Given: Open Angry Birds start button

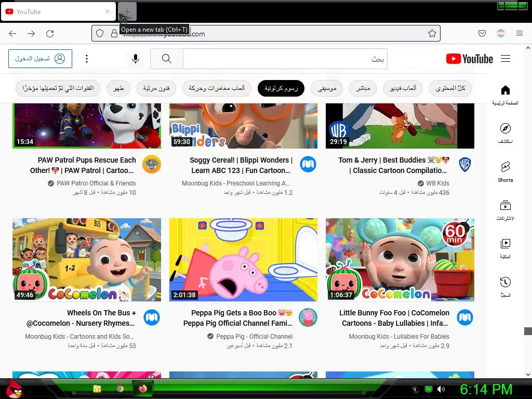Looking at the screenshot, I should 14,389.
